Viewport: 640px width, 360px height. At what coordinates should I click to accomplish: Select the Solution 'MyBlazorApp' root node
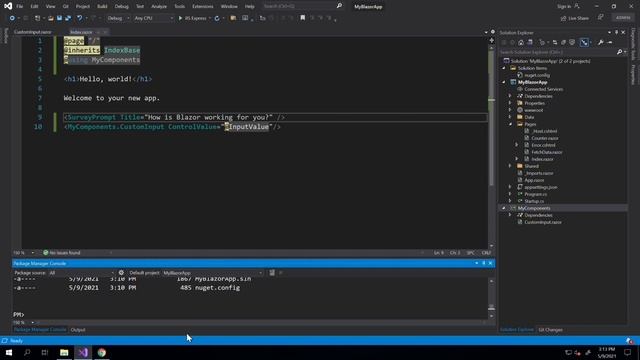[550, 61]
